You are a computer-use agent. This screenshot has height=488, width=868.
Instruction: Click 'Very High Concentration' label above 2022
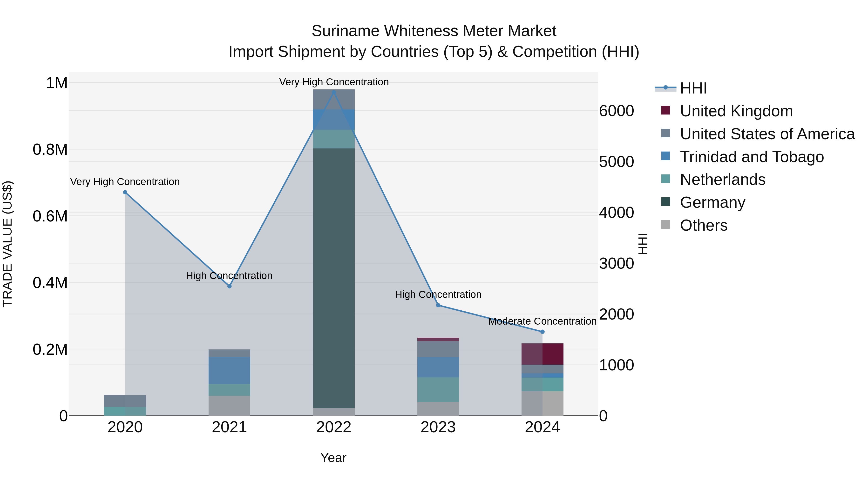click(x=334, y=82)
